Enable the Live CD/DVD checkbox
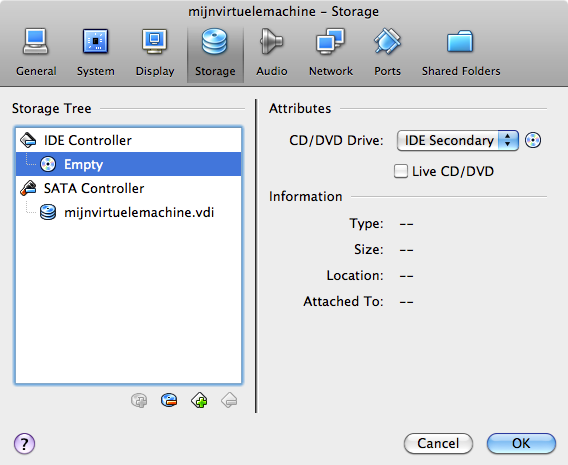568x465 pixels. (x=401, y=171)
